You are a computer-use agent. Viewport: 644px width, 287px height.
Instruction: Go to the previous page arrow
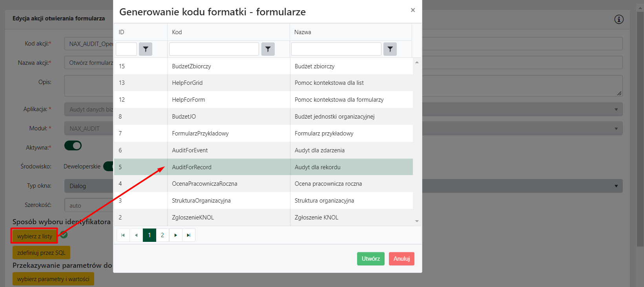coord(136,235)
